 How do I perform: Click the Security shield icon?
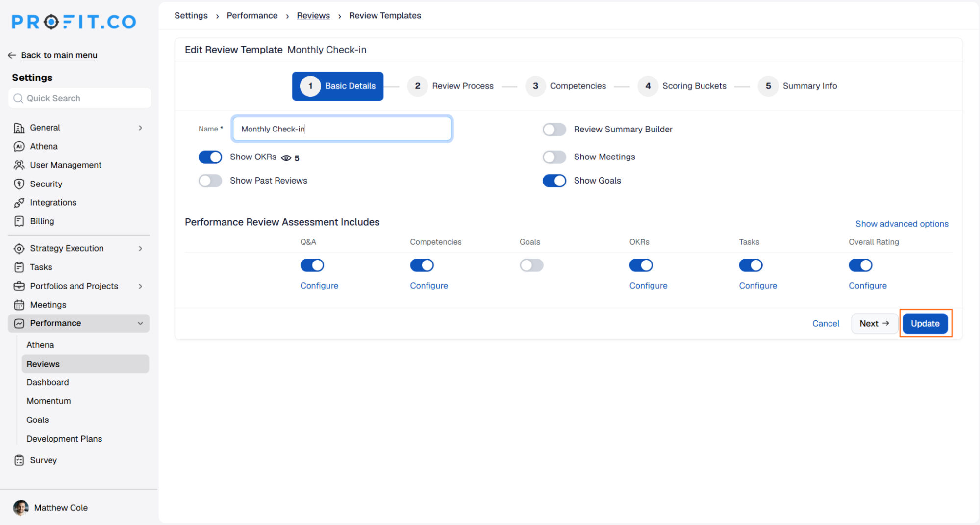[19, 184]
